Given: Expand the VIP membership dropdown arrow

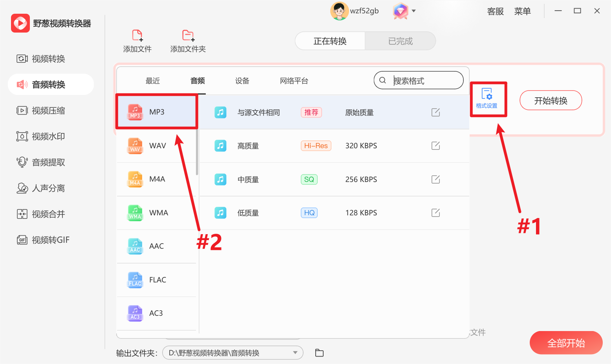Looking at the screenshot, I should click(x=413, y=11).
